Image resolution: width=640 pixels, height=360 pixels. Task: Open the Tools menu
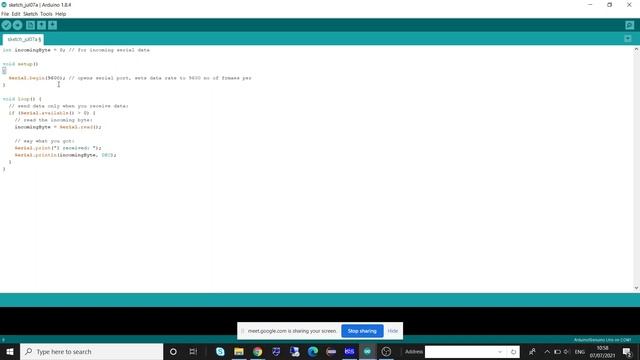pos(46,14)
